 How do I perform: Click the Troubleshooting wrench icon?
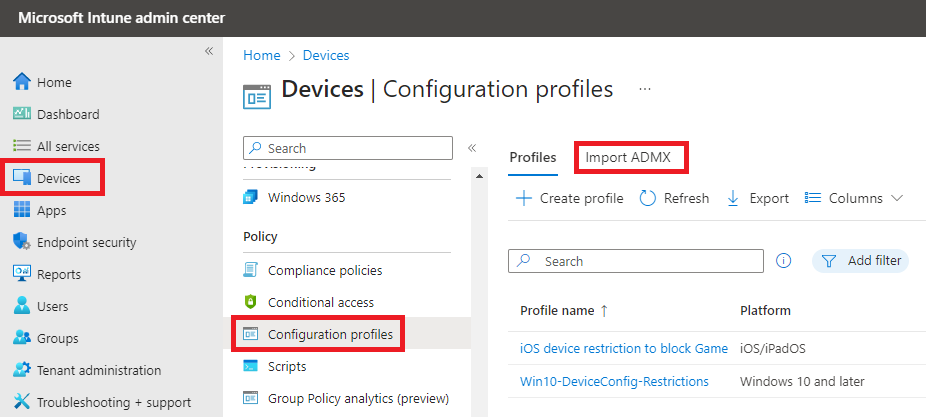(x=22, y=402)
